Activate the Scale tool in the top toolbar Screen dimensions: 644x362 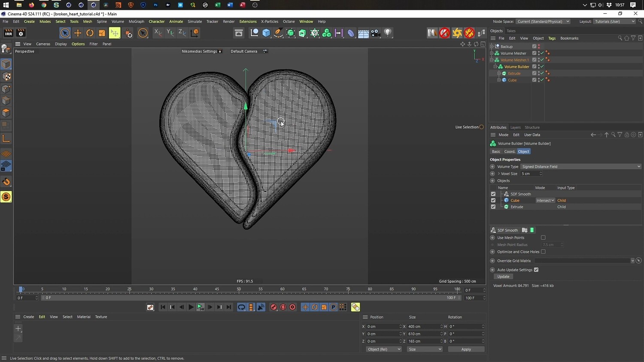102,33
